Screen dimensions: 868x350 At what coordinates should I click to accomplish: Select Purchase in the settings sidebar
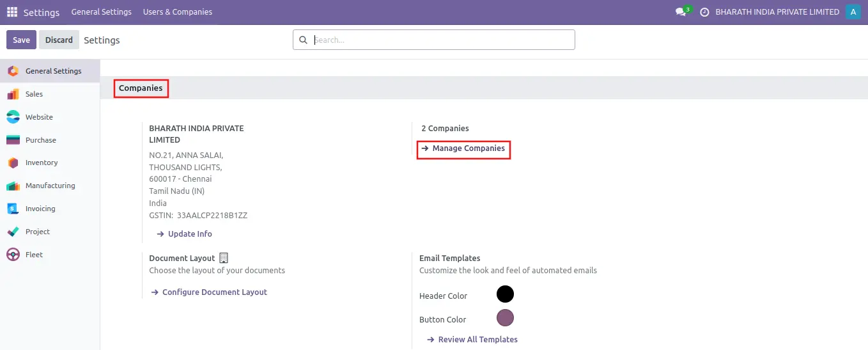[50, 140]
